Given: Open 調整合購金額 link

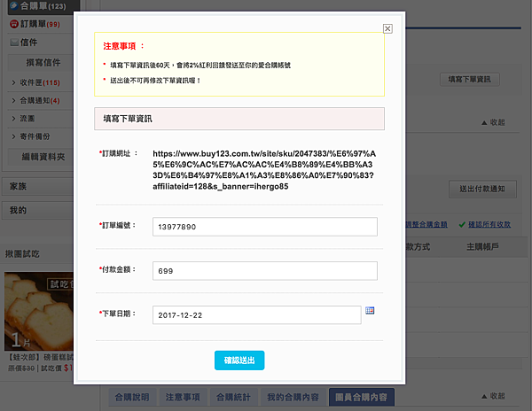Looking at the screenshot, I should (x=426, y=224).
